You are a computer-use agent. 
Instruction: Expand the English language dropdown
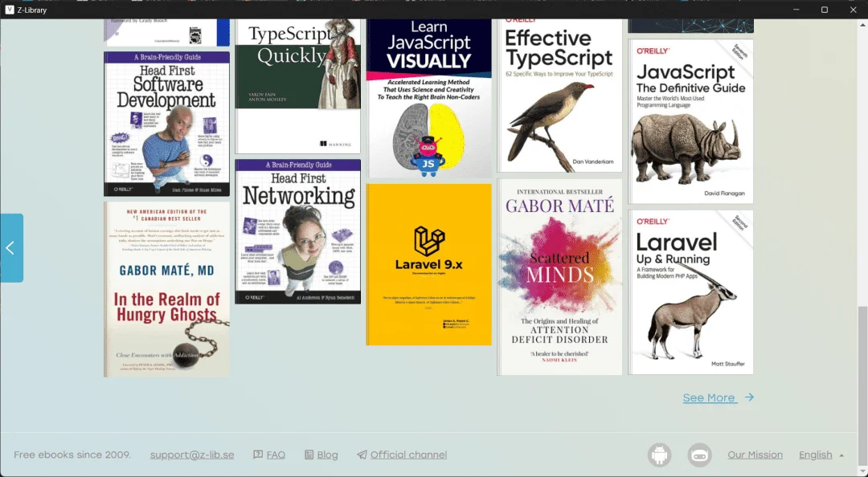(x=821, y=455)
